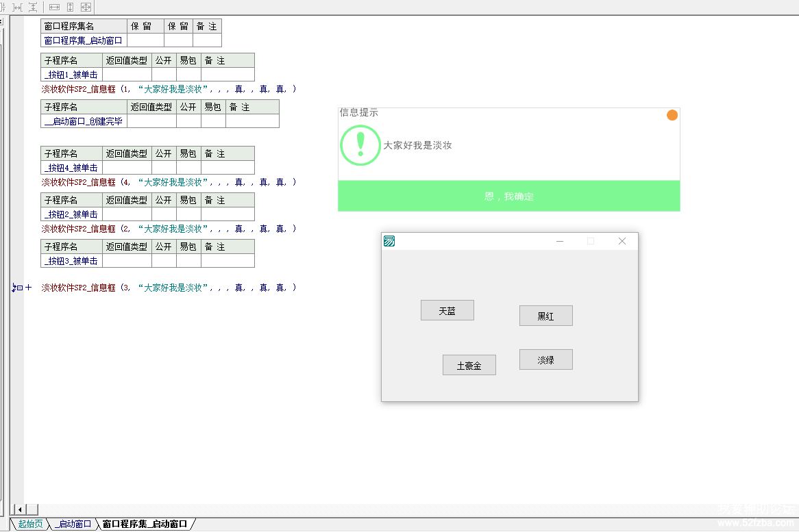This screenshot has height=532, width=799.
Task: Click the app icon in small window title bar
Action: point(389,241)
